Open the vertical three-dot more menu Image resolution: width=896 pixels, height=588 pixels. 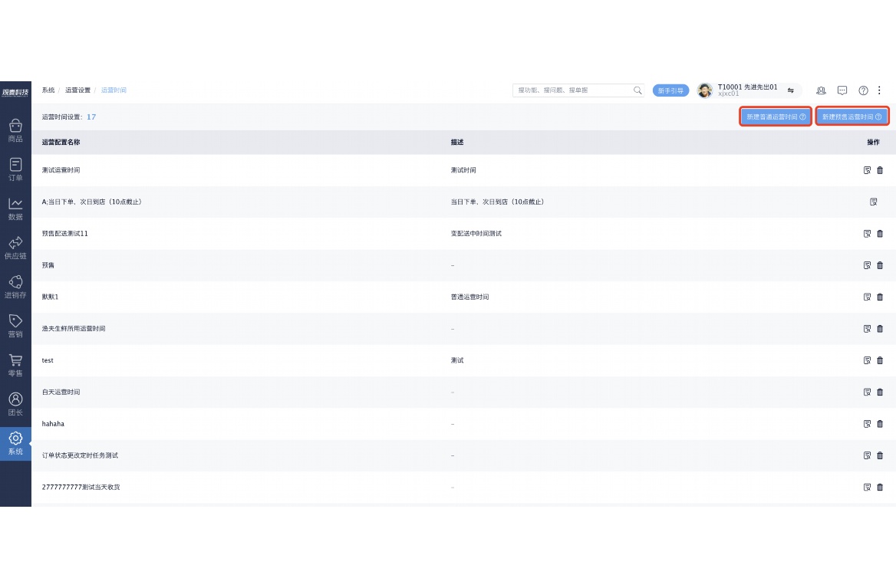[880, 90]
